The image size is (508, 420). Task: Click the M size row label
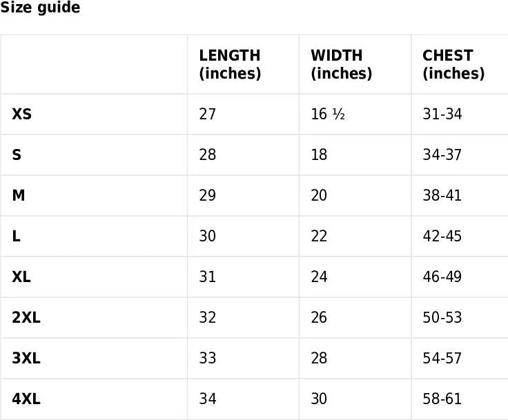tap(19, 195)
